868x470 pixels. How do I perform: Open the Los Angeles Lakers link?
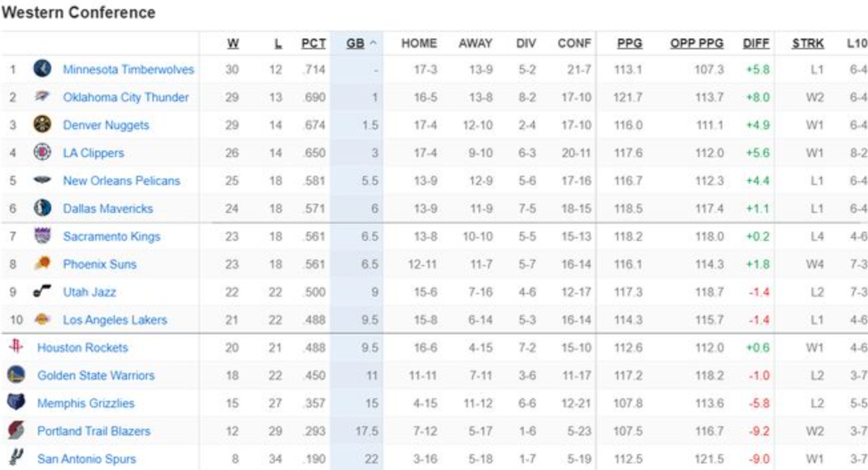pyautogui.click(x=114, y=320)
